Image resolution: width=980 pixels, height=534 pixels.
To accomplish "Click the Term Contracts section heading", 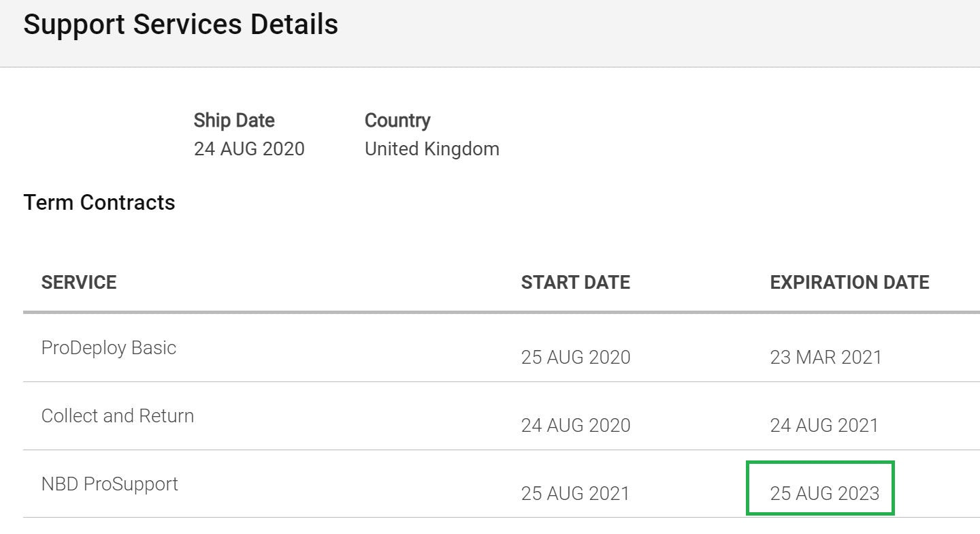I will (99, 202).
